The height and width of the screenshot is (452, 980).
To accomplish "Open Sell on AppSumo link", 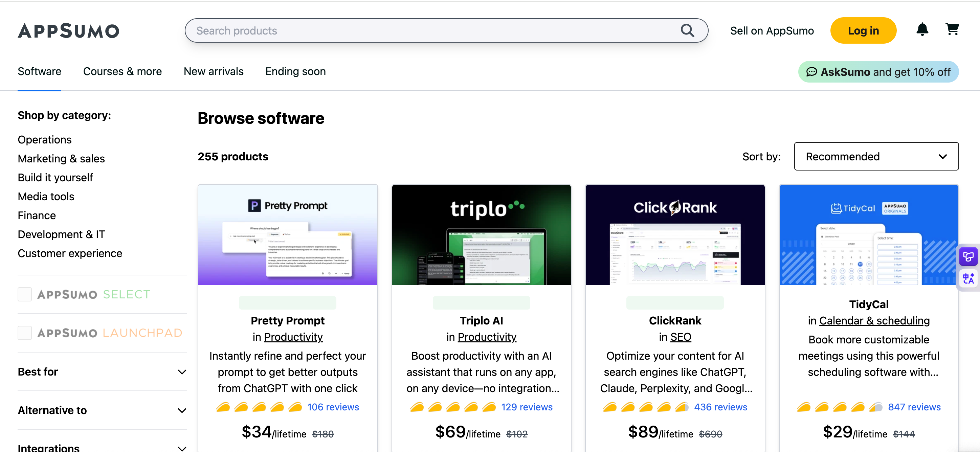I will click(772, 31).
